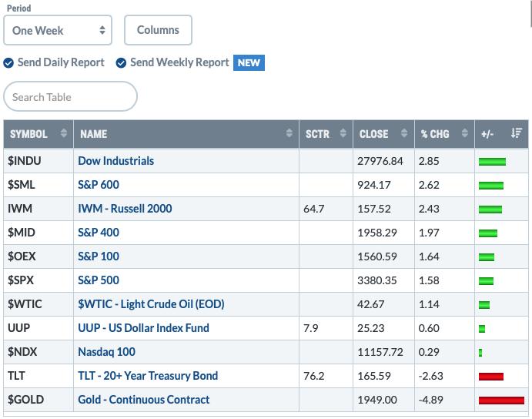Click the SCTR value 7.9

310,328
